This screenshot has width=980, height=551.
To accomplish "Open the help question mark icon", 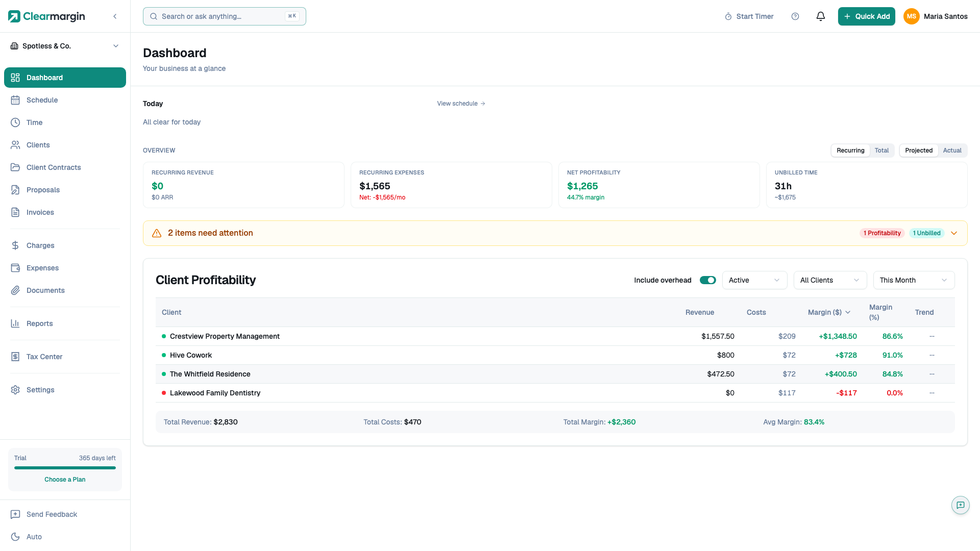I will coord(795,16).
